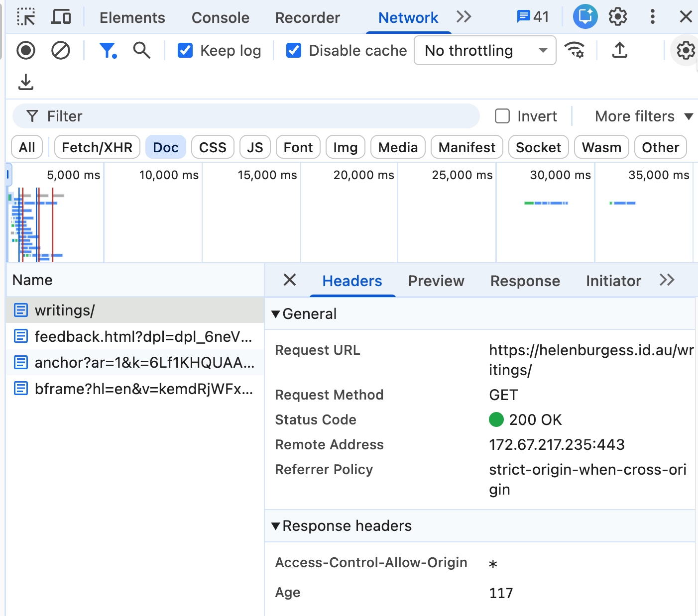Screen dimensions: 698x616
Task: Close the request details pane
Action: click(290, 280)
